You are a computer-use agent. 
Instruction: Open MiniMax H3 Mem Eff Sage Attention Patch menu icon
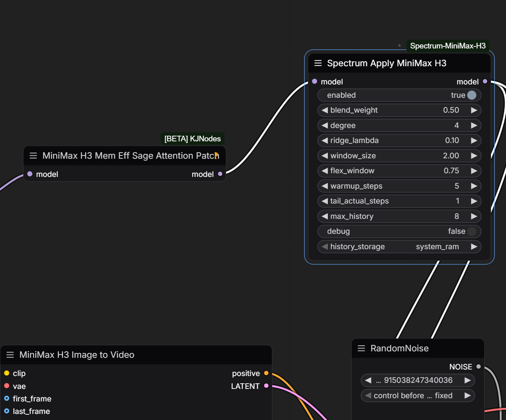tap(33, 155)
